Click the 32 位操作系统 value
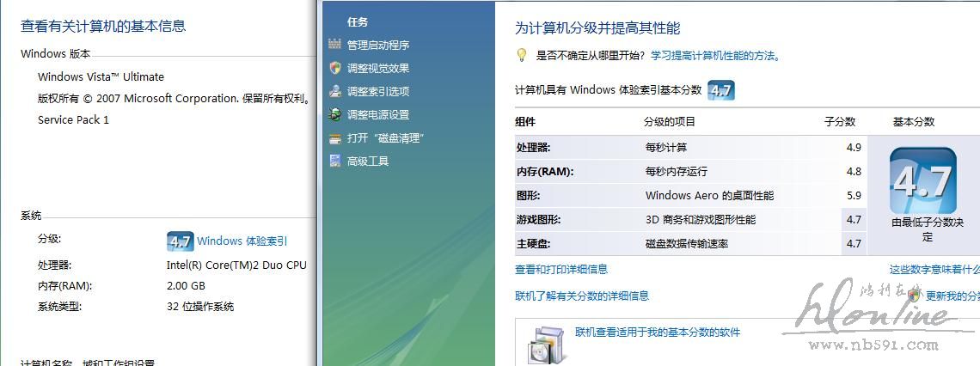The width and height of the screenshot is (980, 366). pos(200,307)
